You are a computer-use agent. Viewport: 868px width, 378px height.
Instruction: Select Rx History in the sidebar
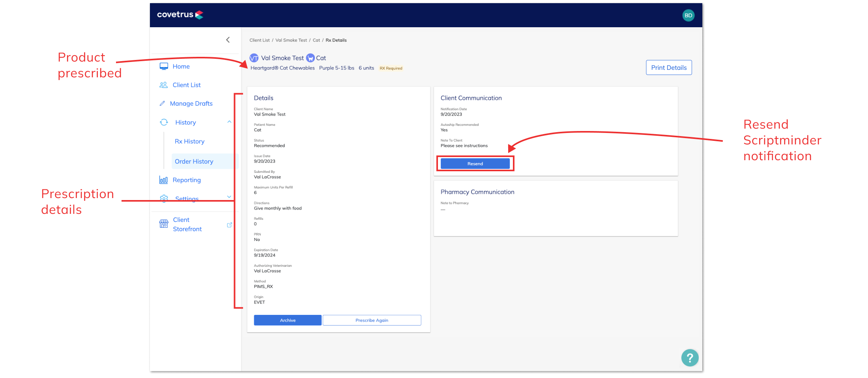click(189, 141)
